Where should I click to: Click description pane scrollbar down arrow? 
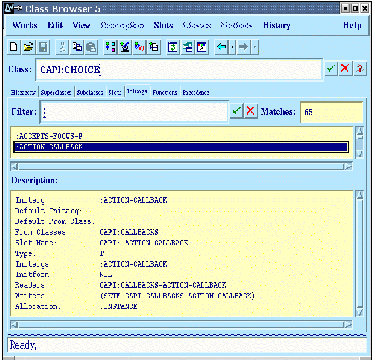coord(359,312)
